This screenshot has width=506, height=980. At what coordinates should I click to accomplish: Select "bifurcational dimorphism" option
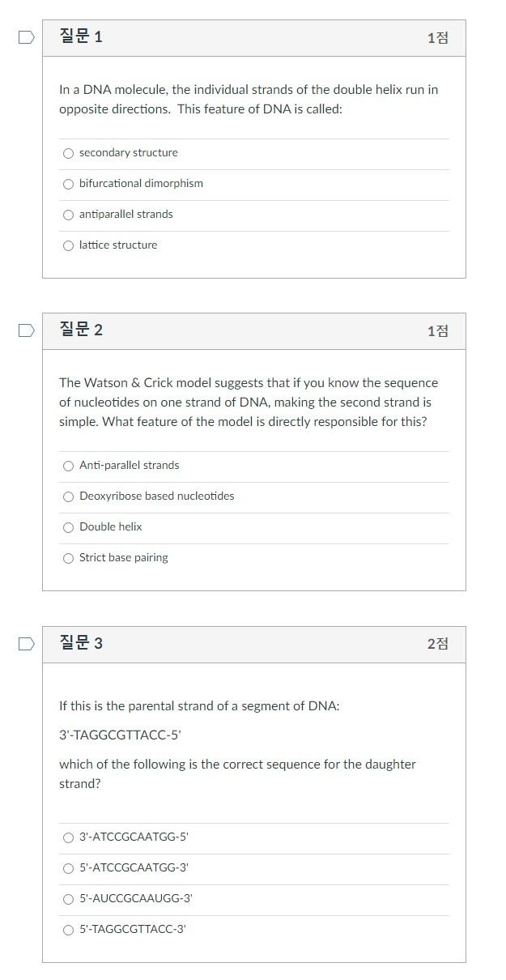click(69, 184)
